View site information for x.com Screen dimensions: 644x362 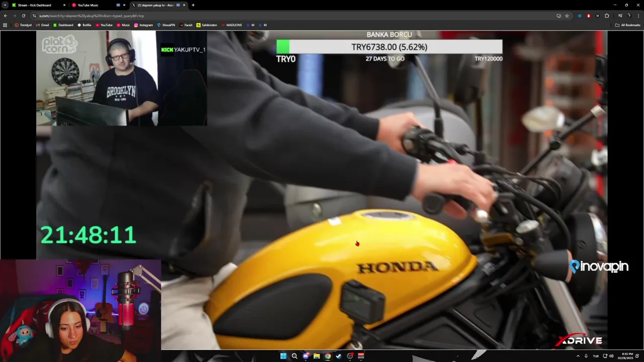(x=35, y=16)
